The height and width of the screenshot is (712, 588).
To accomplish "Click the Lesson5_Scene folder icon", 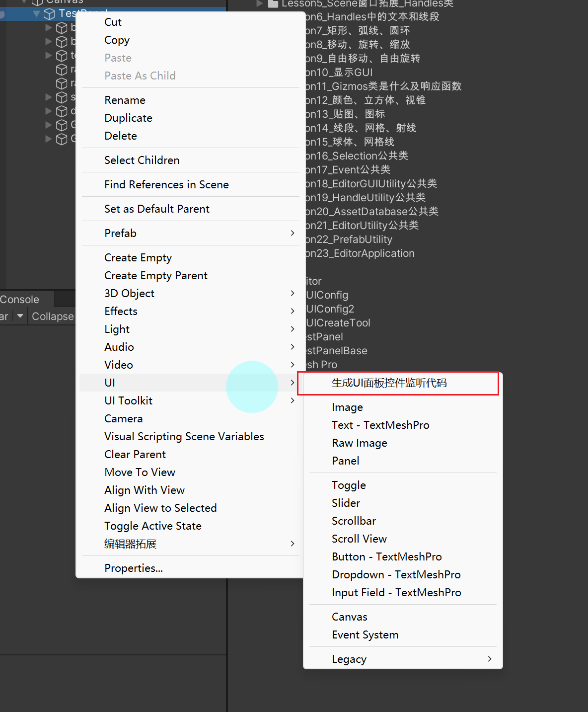I will pyautogui.click(x=273, y=3).
